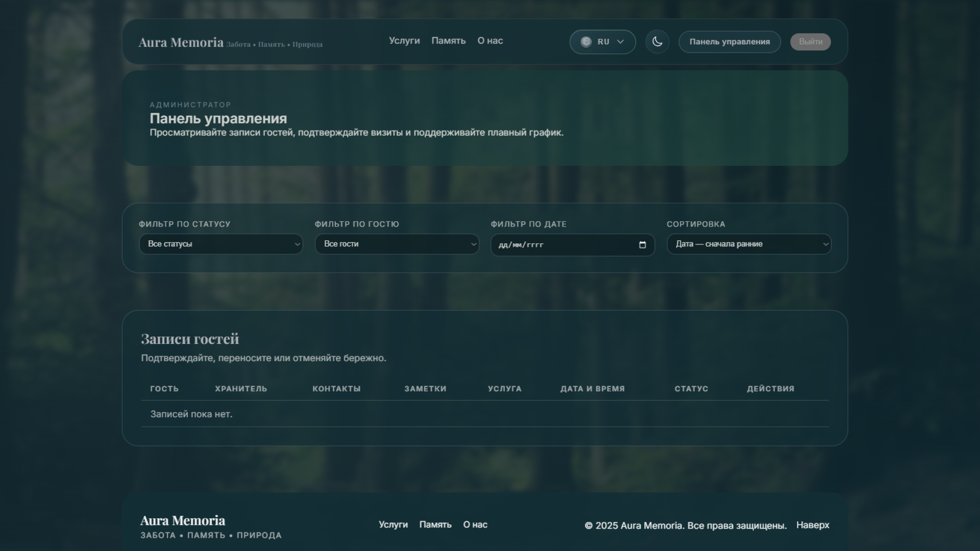Open 'О нас' in the top navigation
Screen dimensions: 980x551
coord(490,41)
